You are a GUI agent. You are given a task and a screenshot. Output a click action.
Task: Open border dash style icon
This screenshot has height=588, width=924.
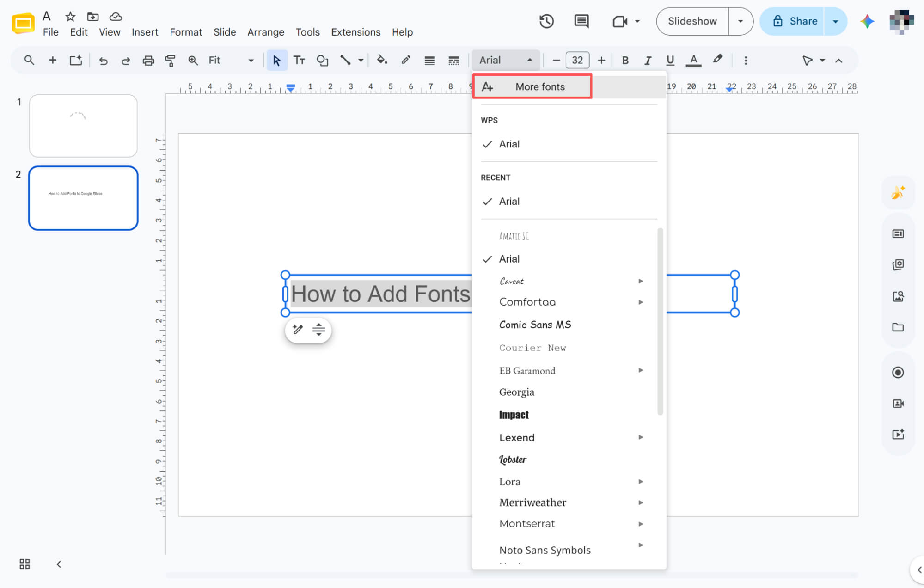coord(453,61)
